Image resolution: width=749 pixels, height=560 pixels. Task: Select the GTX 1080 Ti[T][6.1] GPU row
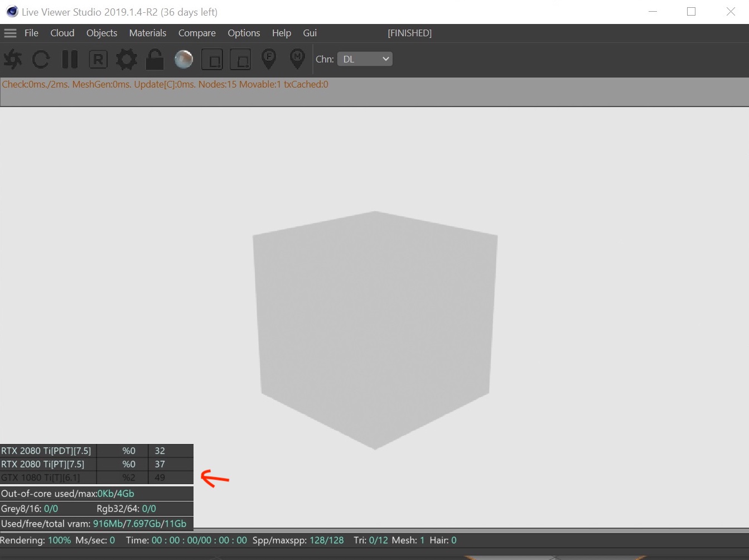[x=96, y=477]
